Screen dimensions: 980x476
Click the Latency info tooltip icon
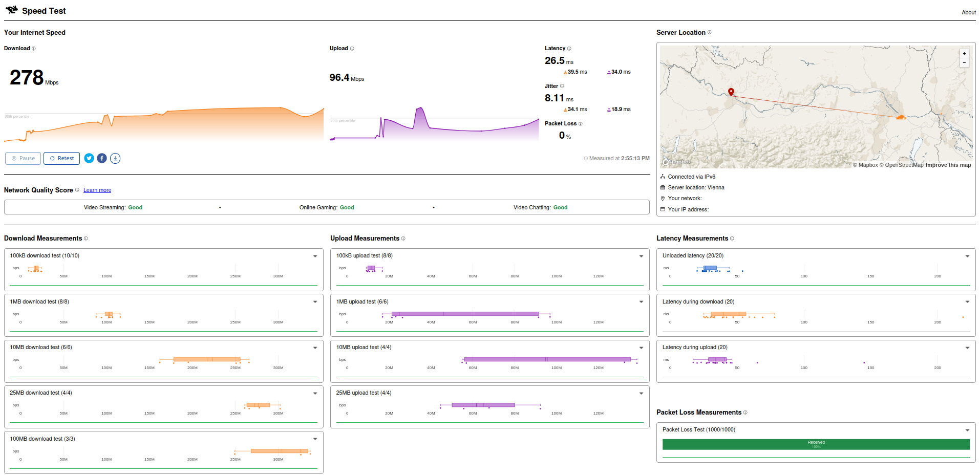(x=570, y=48)
